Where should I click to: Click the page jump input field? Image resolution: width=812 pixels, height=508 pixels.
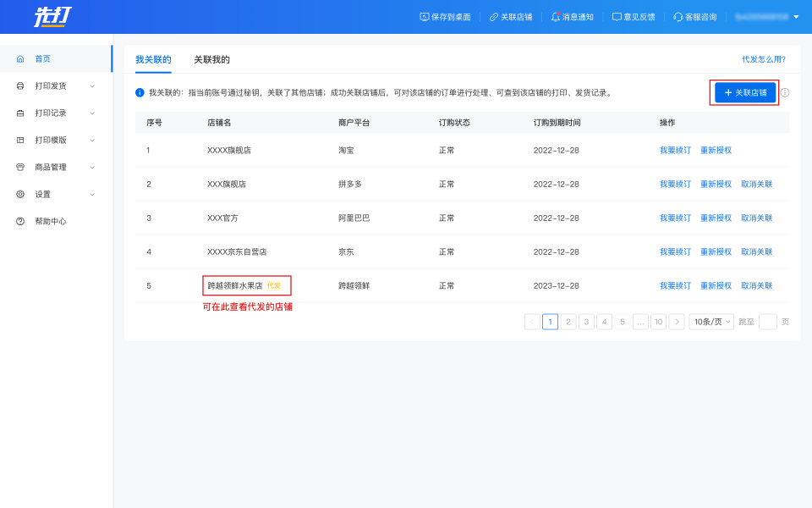tap(767, 322)
